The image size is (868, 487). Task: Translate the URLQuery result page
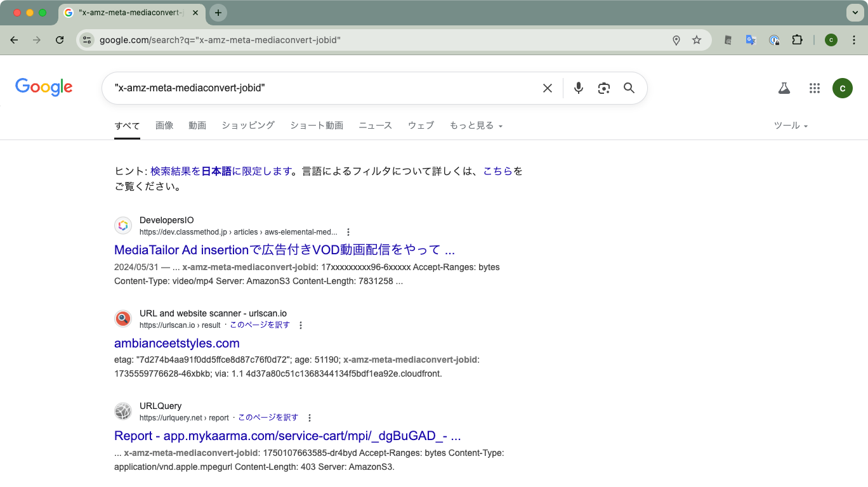click(x=268, y=418)
